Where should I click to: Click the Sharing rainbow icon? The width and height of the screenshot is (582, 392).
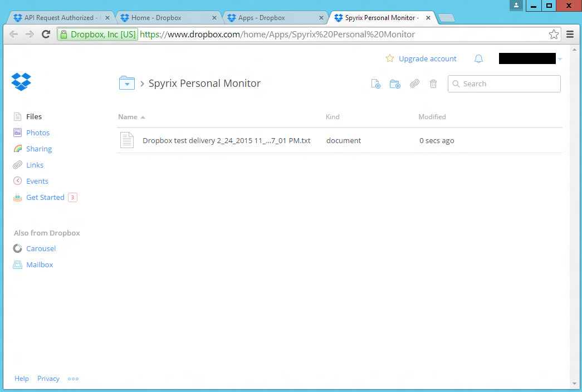pyautogui.click(x=17, y=149)
